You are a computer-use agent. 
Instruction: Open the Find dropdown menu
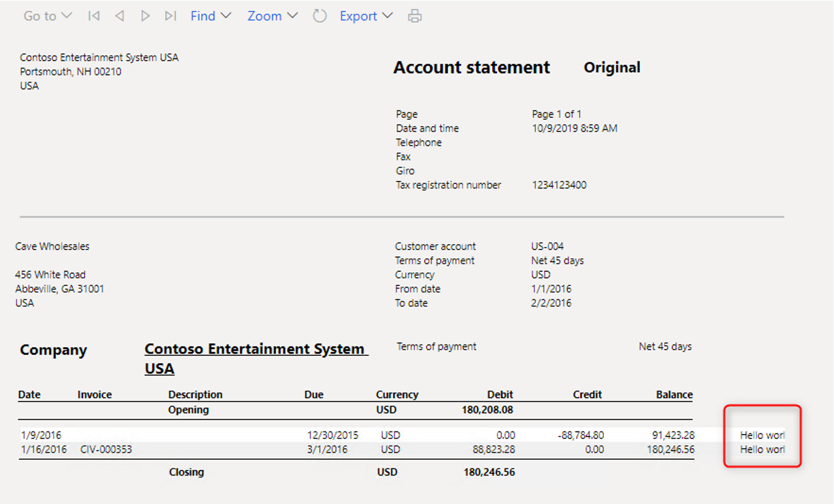click(211, 16)
